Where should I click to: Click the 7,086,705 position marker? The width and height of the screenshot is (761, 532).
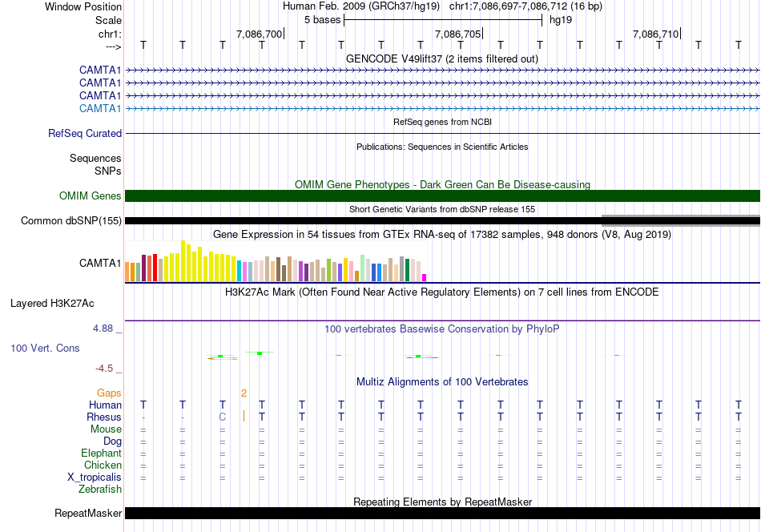tap(457, 34)
